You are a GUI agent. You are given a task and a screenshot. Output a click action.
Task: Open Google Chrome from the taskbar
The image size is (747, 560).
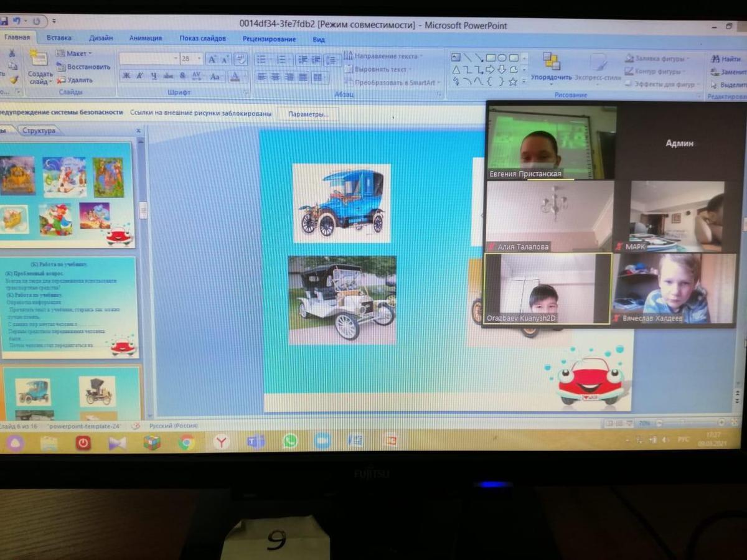point(186,442)
